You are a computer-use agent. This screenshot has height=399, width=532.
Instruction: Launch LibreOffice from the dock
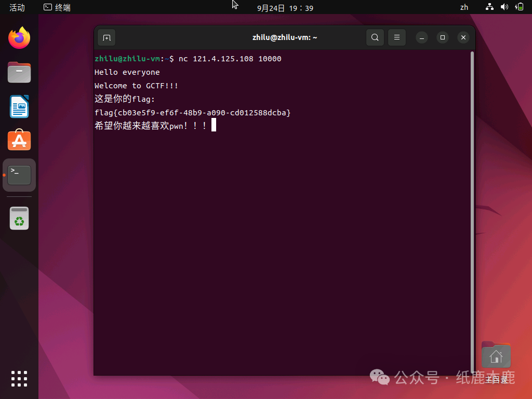click(x=19, y=106)
